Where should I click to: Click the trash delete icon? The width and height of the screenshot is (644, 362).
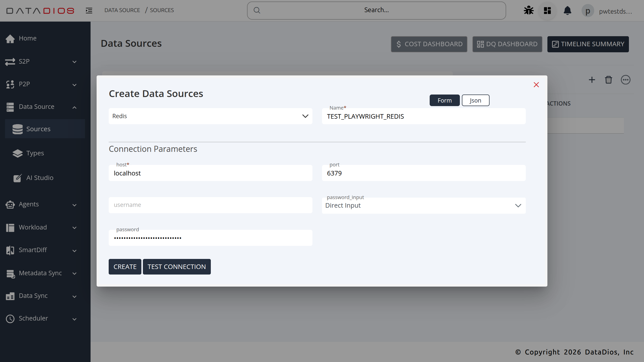tap(609, 80)
